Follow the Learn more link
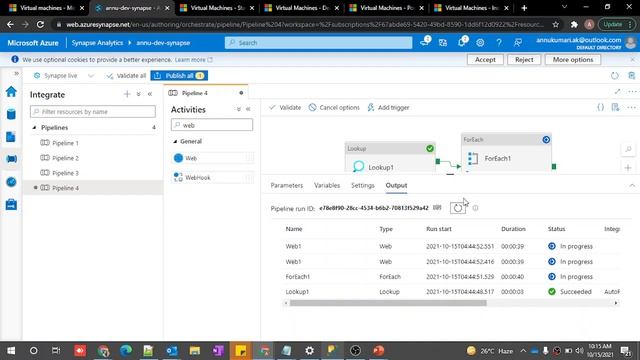640x360 pixels. tap(193, 60)
